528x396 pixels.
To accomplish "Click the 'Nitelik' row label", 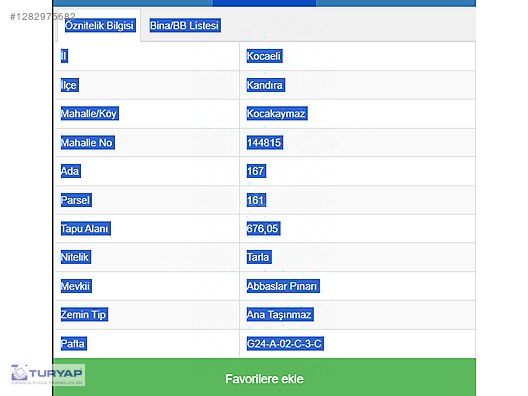I will pyautogui.click(x=76, y=257).
